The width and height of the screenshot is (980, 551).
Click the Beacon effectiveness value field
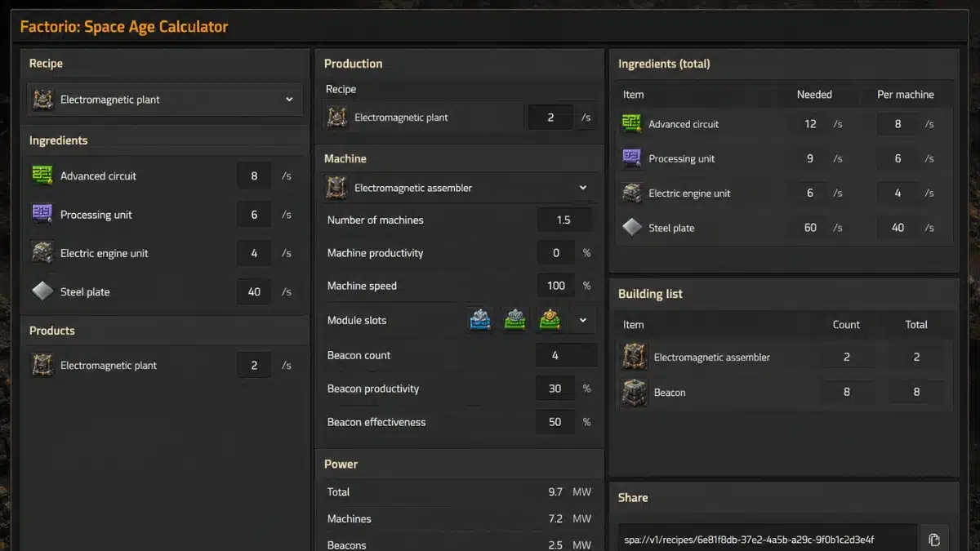pos(555,422)
